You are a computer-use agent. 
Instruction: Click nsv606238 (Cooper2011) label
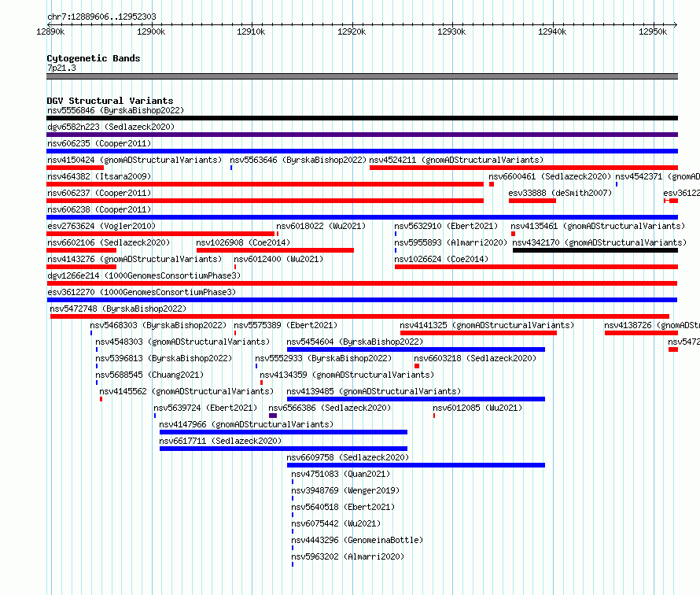click(99, 209)
